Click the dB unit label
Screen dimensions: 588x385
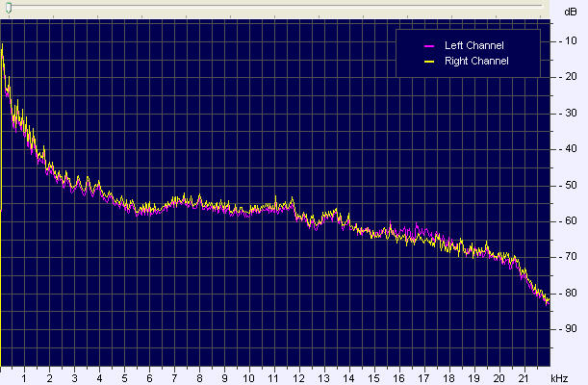(x=569, y=12)
